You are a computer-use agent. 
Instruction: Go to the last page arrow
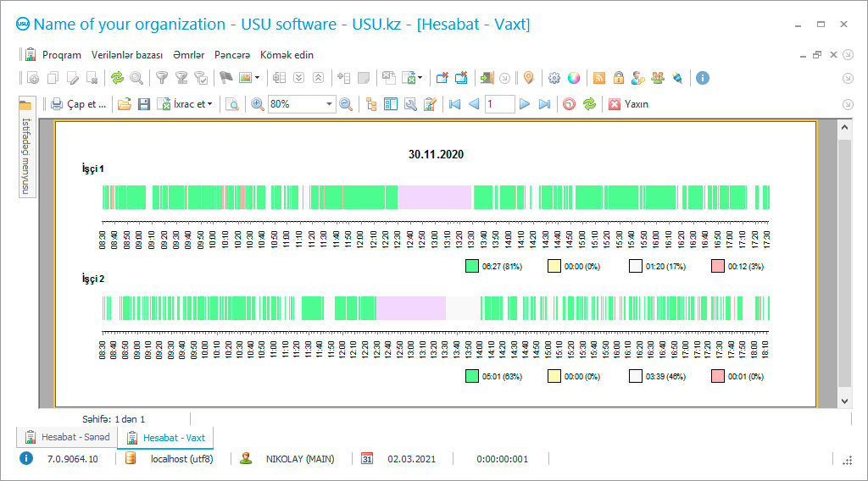544,104
